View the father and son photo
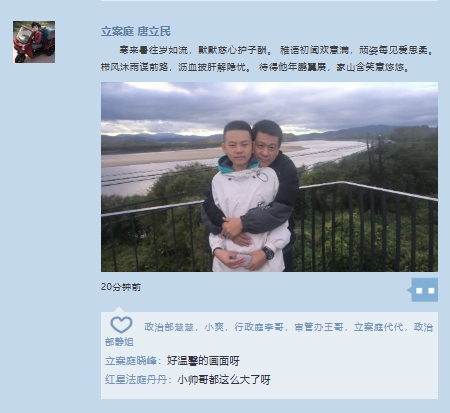450x413 pixels. (x=269, y=177)
